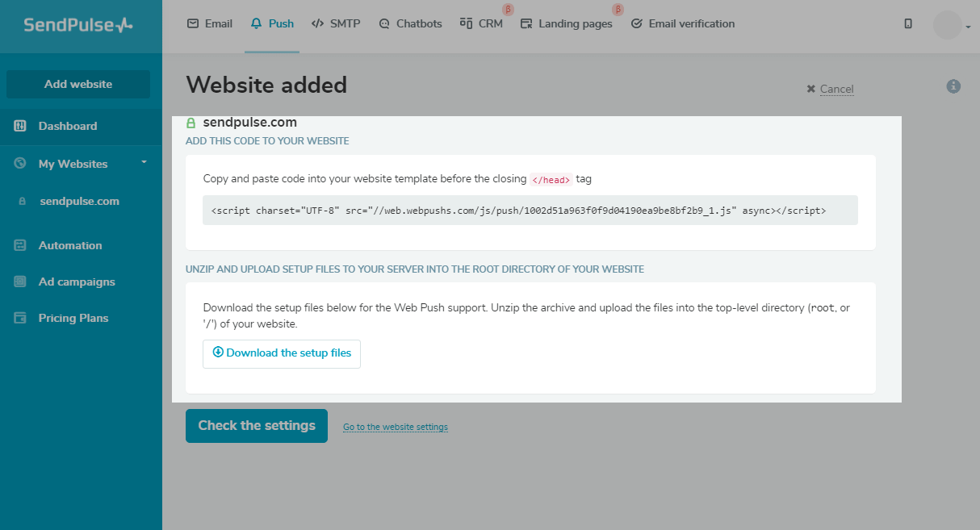Click Download the setup files button
Viewport: 980px width, 530px height.
[282, 353]
